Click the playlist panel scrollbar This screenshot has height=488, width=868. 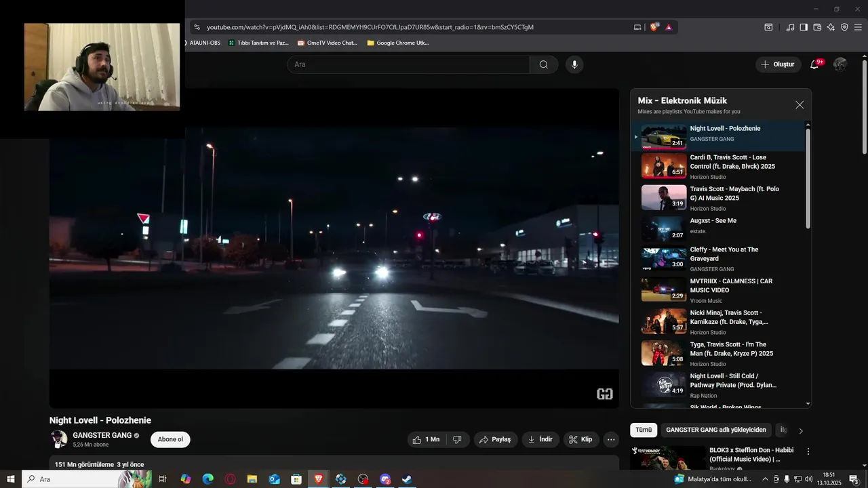[808, 178]
